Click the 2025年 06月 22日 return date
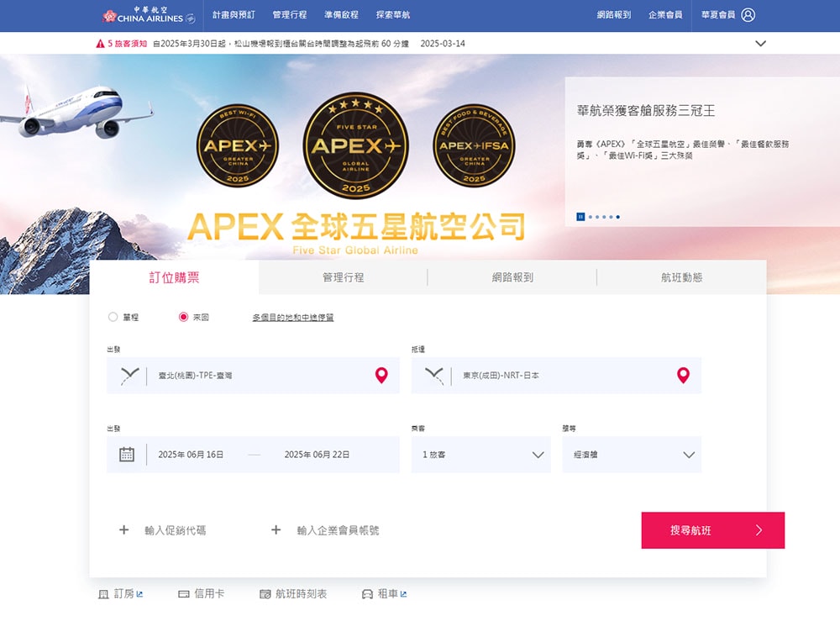Screen dimensions: 840x632 pos(318,455)
